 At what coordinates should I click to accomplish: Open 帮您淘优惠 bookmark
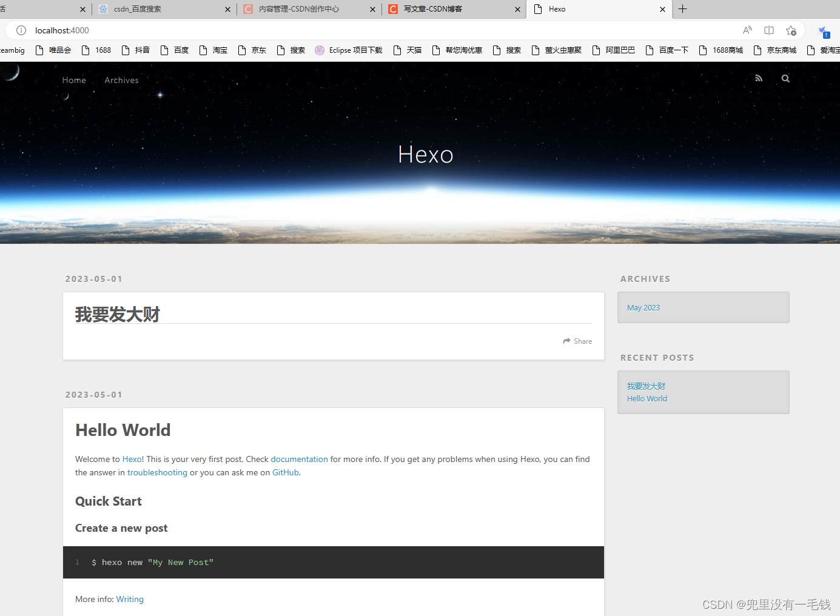pos(457,50)
